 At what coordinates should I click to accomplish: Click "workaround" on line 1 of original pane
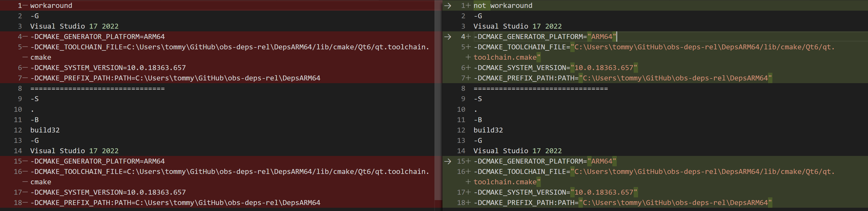point(51,5)
